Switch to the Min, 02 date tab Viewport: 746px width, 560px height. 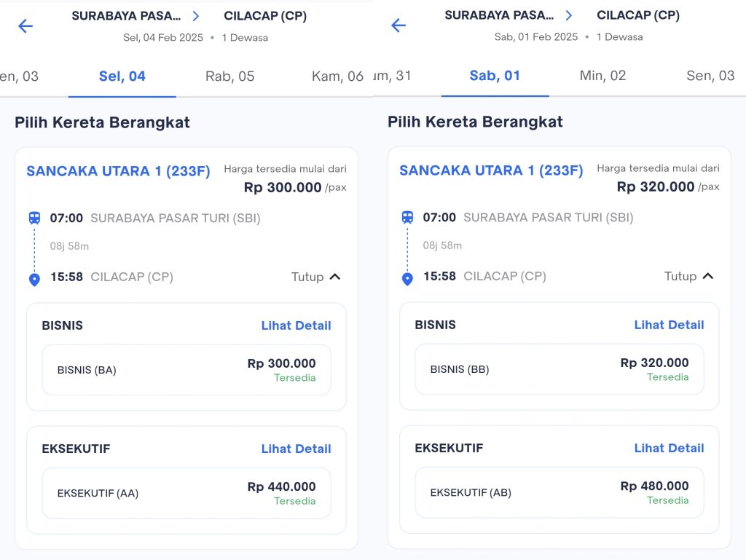point(602,76)
